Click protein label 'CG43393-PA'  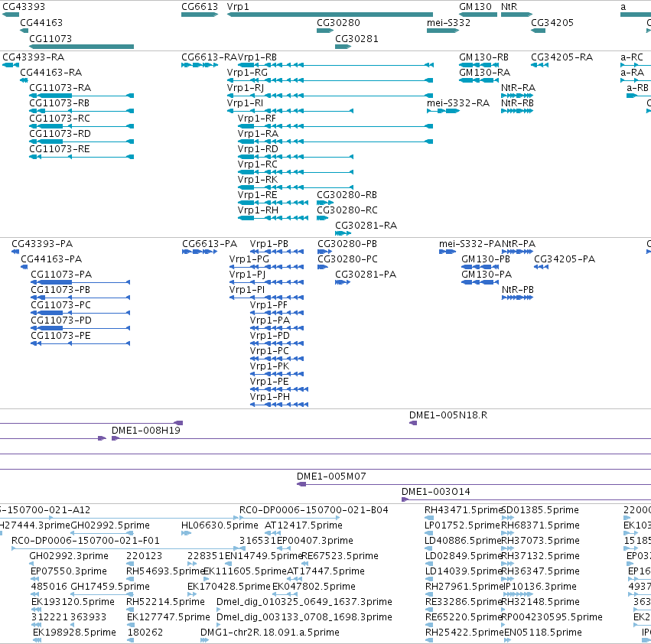tap(42, 244)
